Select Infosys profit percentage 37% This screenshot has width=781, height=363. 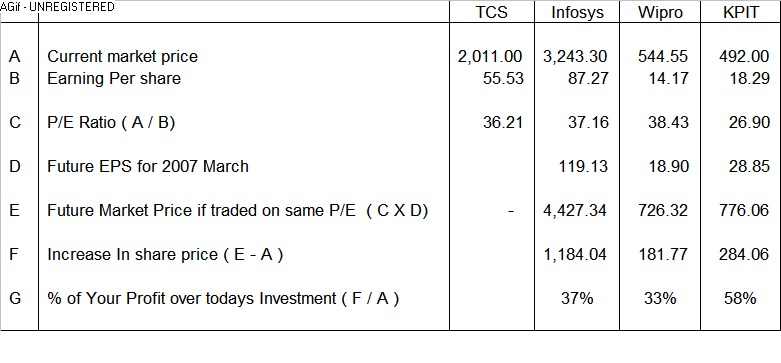(577, 298)
